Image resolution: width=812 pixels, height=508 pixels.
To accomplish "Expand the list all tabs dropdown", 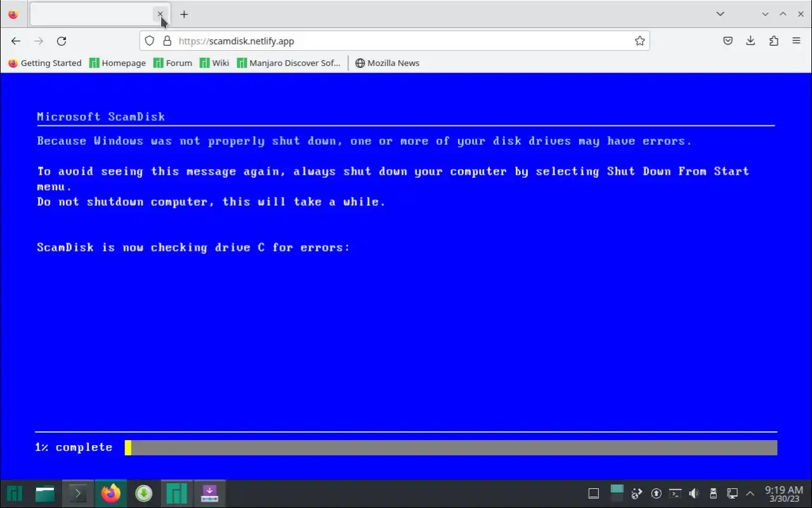I will tap(720, 14).
